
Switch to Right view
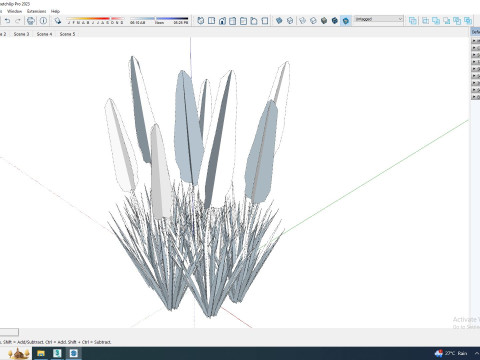(x=233, y=21)
